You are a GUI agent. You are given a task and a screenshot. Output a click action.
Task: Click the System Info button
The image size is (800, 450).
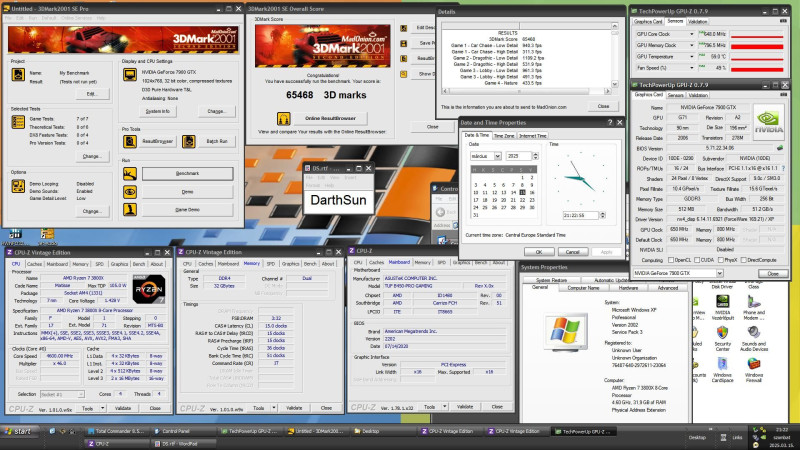[158, 111]
